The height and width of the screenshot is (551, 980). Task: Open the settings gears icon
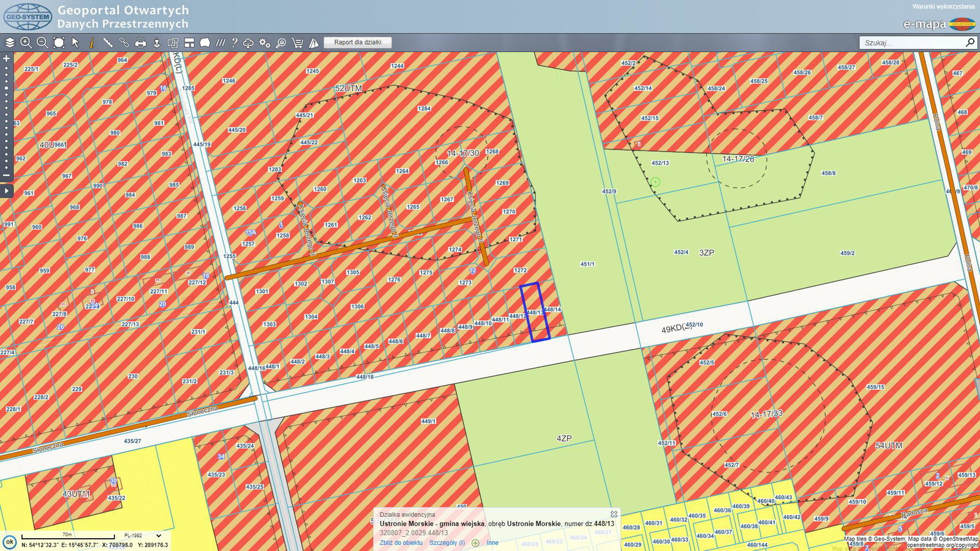tap(265, 43)
